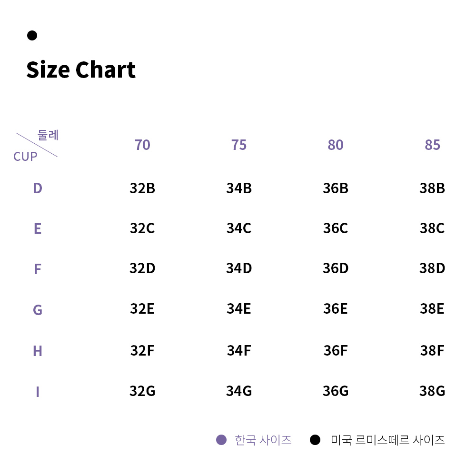This screenshot has width=476, height=476.
Task: Select the 36D size cell
Action: coord(336,268)
